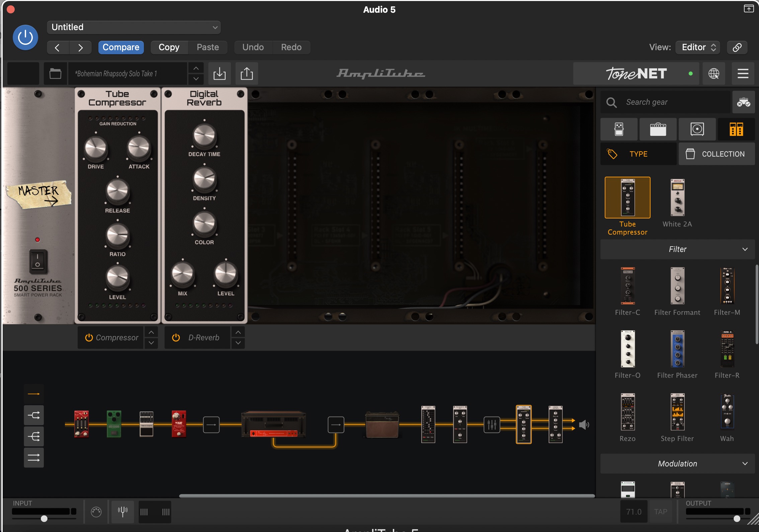Change Compressor slot model up arrow
Viewport: 759px width, 532px height.
[151, 332]
